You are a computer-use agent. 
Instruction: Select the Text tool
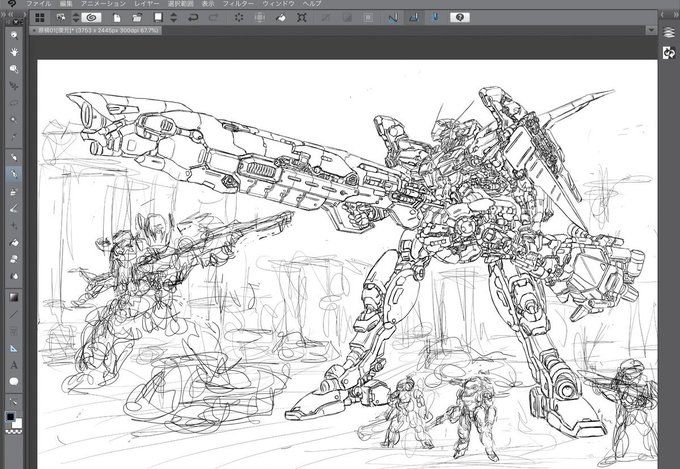click(x=14, y=365)
